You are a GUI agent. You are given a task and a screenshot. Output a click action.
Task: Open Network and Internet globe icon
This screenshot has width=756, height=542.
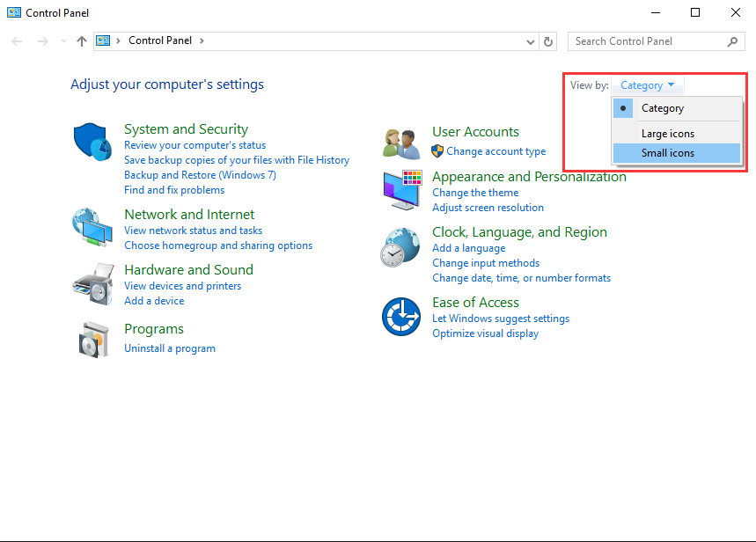pos(92,228)
